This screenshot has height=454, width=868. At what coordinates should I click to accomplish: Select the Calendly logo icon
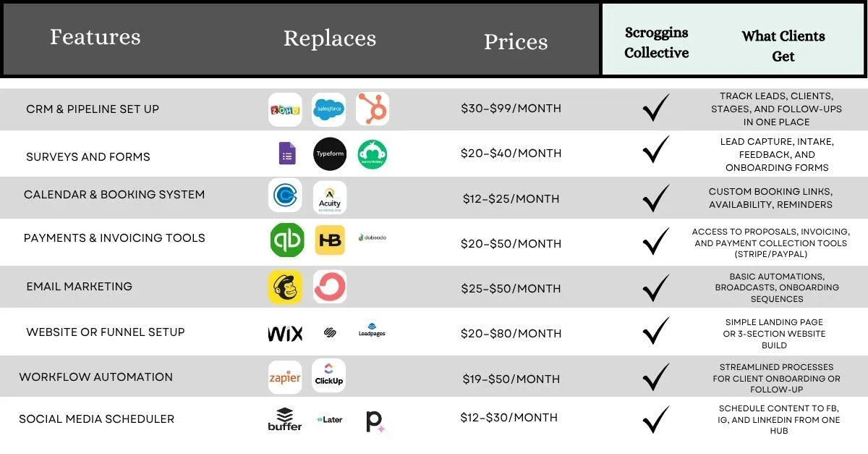pos(285,196)
